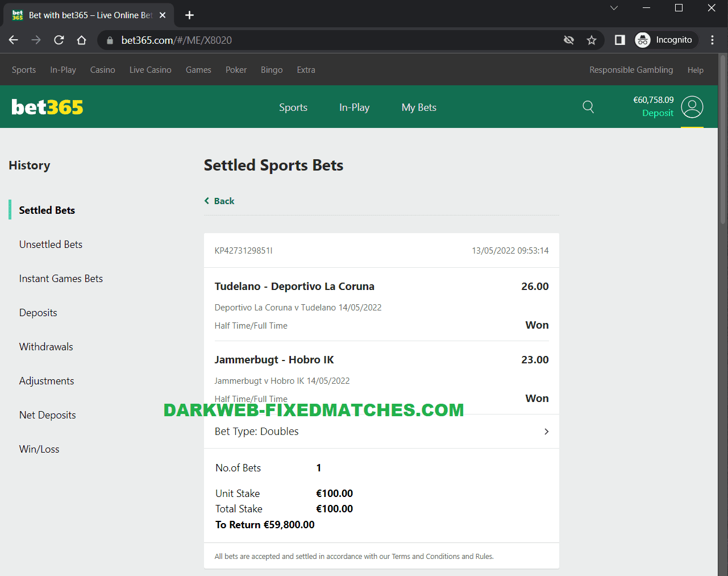This screenshot has width=728, height=576.
Task: Open Games from top bar
Action: point(198,70)
